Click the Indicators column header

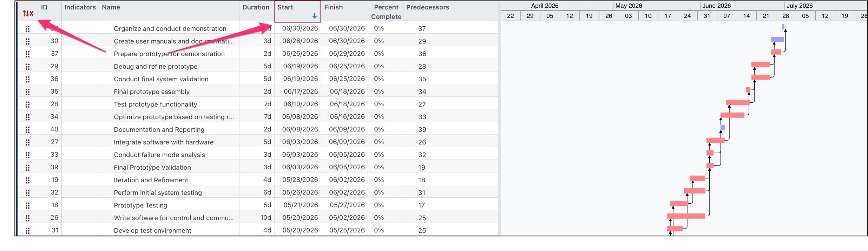(80, 7)
